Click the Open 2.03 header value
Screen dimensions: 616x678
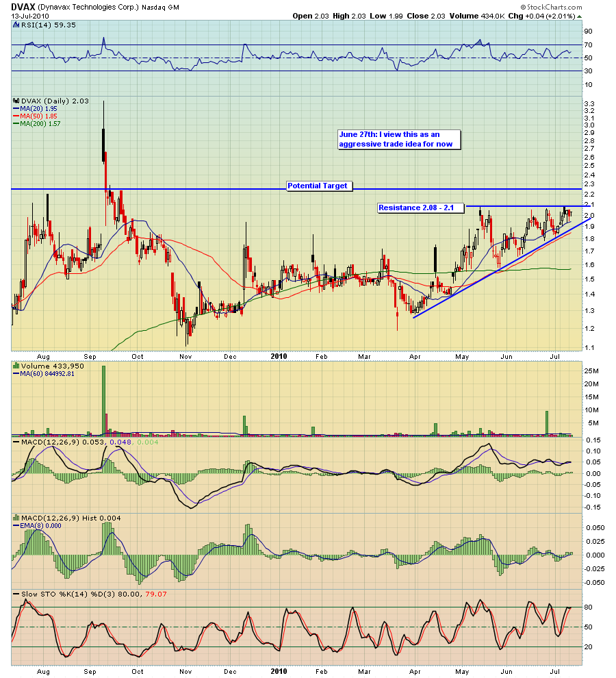[x=311, y=16]
